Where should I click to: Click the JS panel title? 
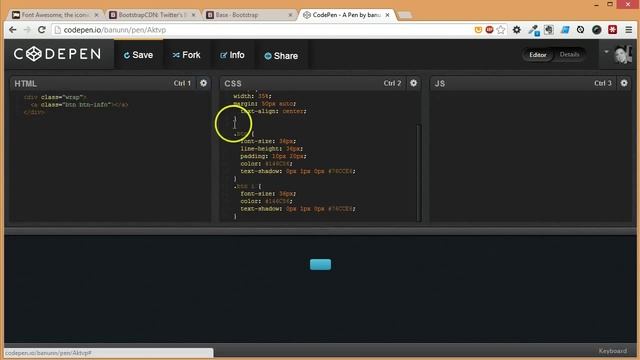(440, 84)
